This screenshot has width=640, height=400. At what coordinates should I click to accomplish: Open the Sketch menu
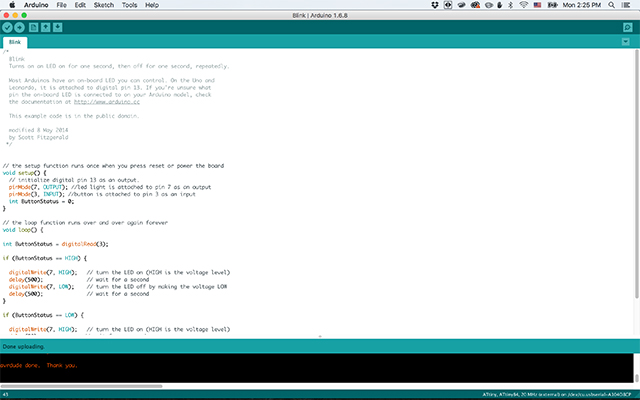click(104, 5)
